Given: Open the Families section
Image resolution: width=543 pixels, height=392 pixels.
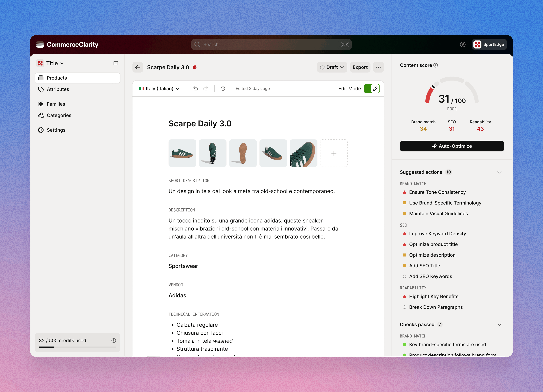Looking at the screenshot, I should click(56, 104).
